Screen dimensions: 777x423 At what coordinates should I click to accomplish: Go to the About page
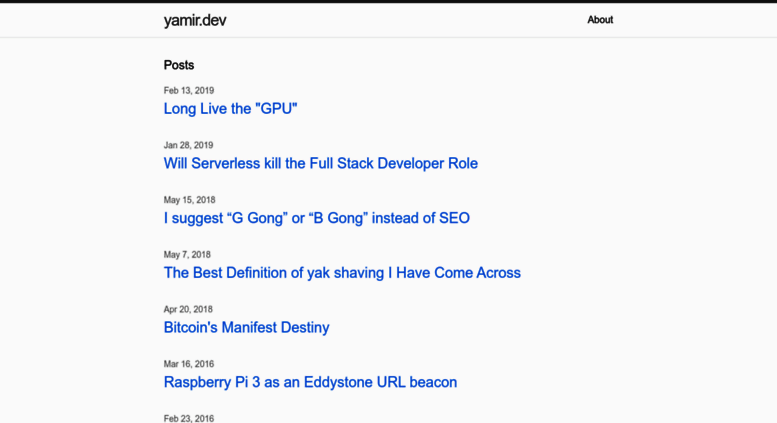pyautogui.click(x=600, y=20)
